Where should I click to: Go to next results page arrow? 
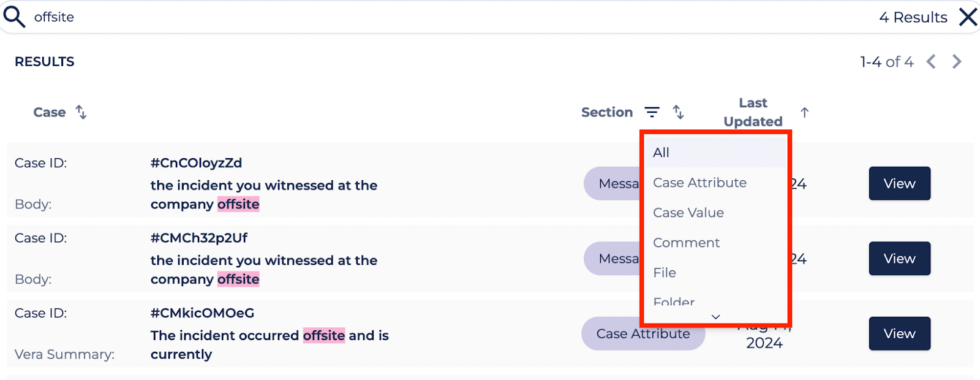point(957,62)
